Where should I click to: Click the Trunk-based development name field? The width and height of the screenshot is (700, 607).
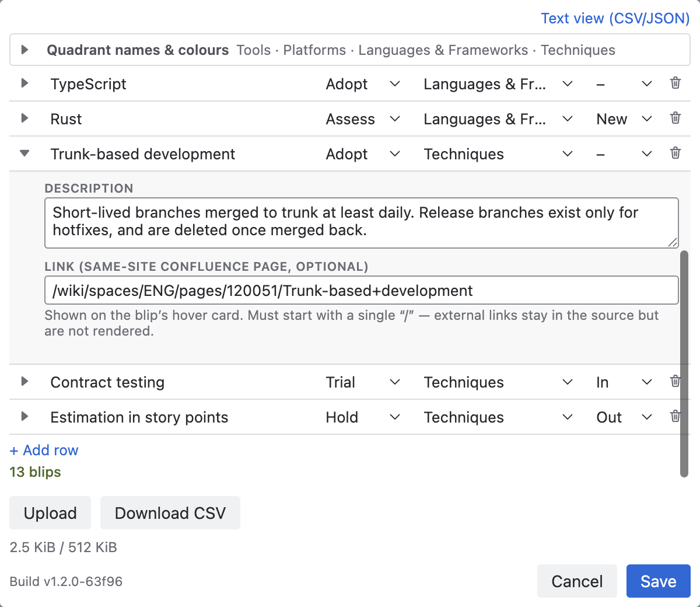click(181, 154)
